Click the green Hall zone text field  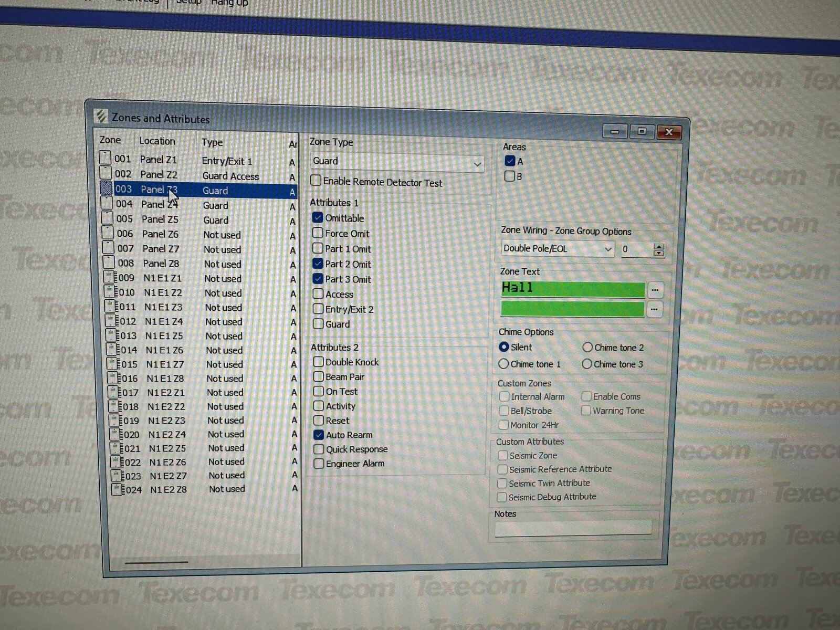[x=572, y=289]
